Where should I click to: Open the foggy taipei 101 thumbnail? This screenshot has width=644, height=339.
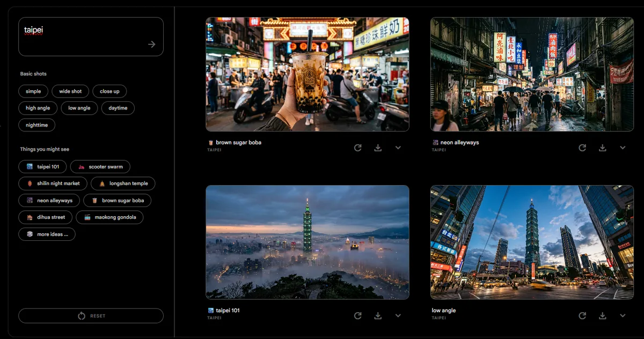[308, 242]
